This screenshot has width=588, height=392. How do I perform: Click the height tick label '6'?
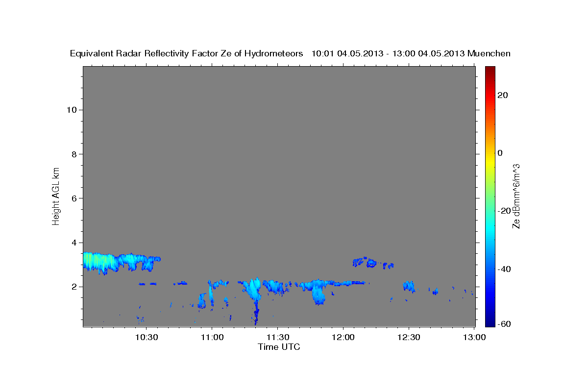[73, 198]
